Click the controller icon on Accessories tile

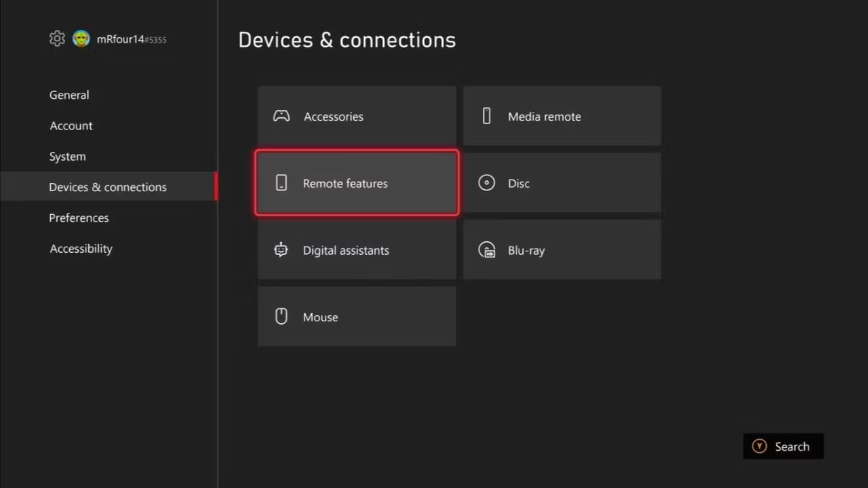pos(281,115)
